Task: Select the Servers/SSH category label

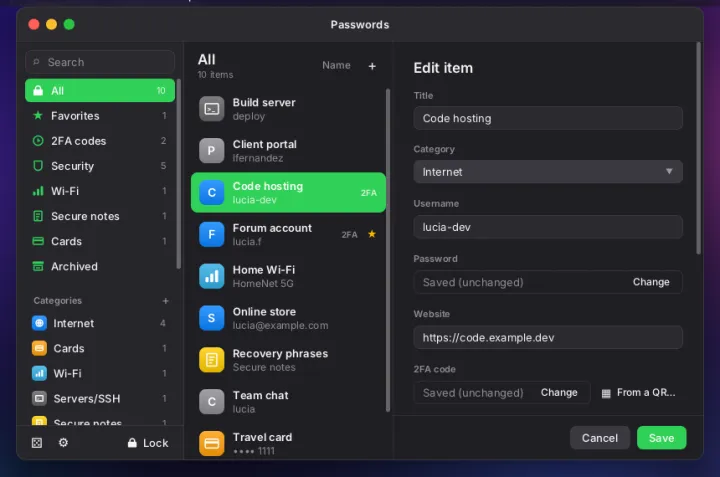Action: (x=87, y=398)
